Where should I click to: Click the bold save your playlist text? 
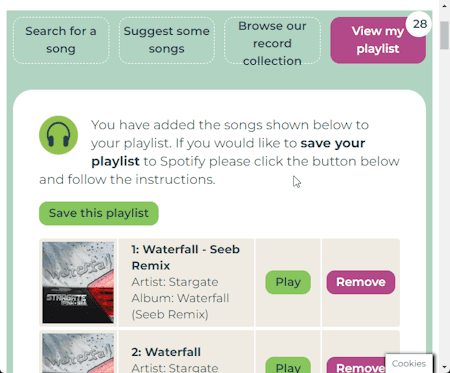pyautogui.click(x=228, y=152)
